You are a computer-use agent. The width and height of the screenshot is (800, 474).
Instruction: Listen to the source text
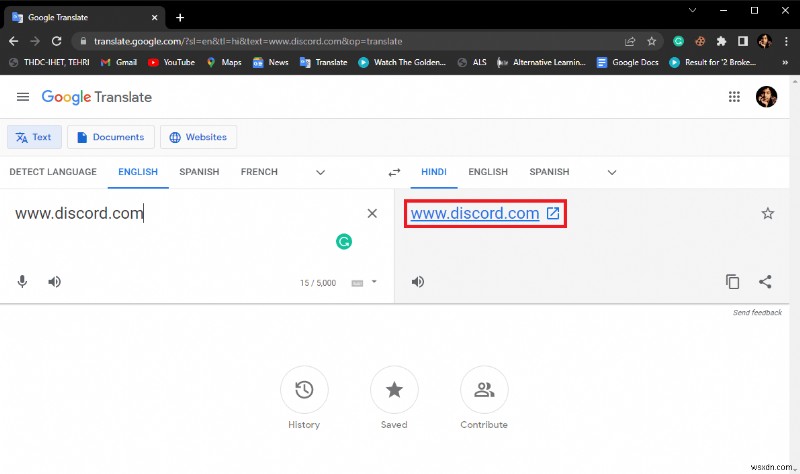pos(55,282)
